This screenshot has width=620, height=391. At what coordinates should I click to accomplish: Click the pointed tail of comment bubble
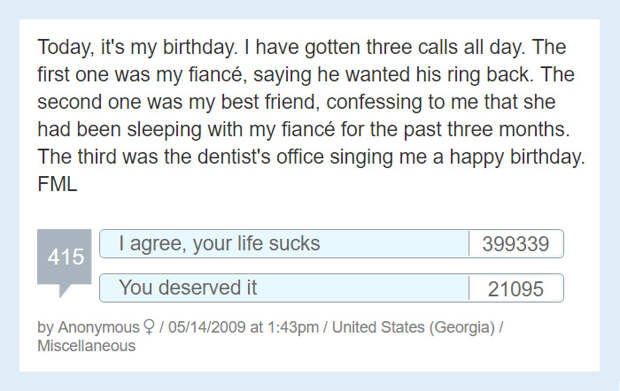[65, 291]
